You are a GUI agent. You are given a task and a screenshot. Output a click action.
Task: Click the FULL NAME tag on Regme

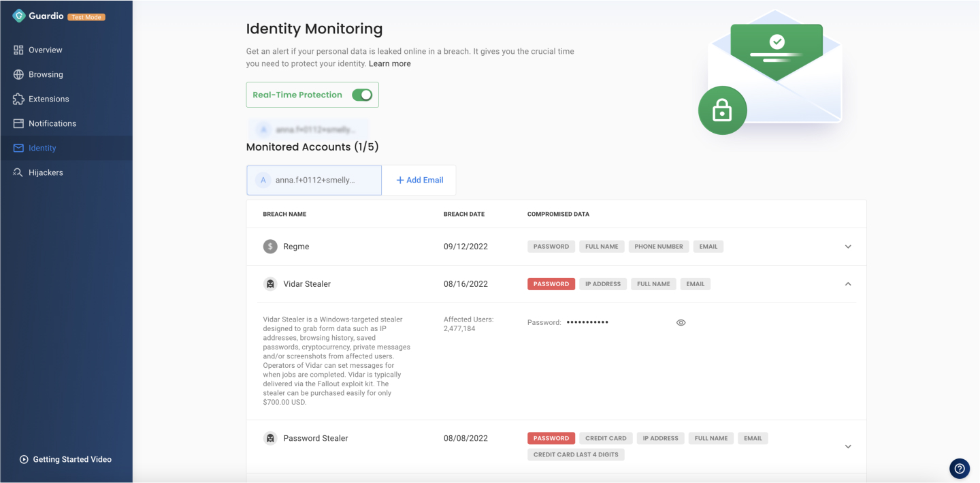tap(602, 247)
